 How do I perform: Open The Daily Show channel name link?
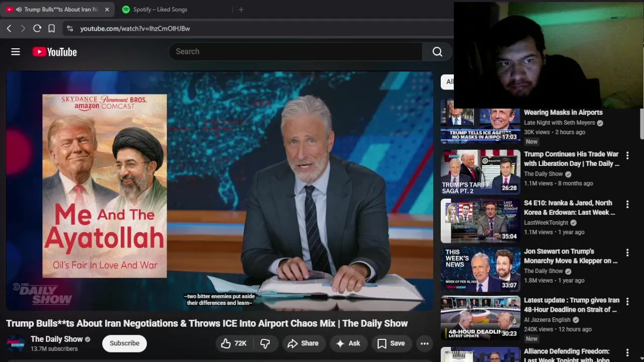tap(57, 339)
